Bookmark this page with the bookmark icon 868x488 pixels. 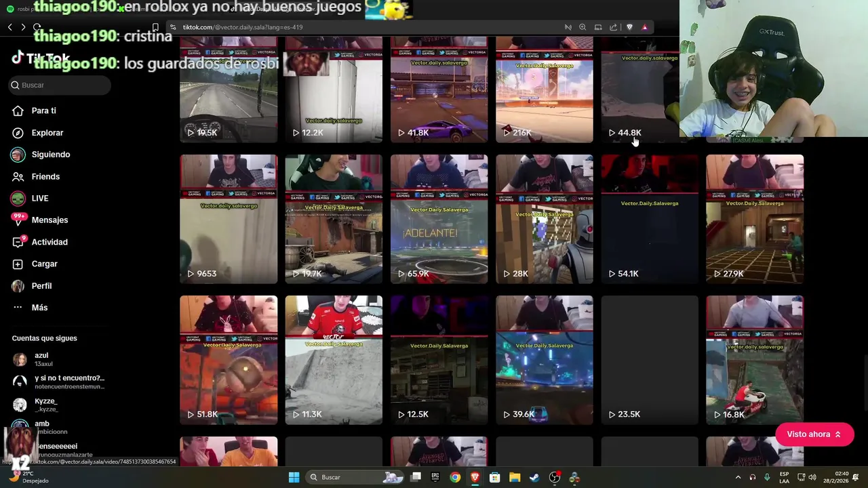[155, 27]
